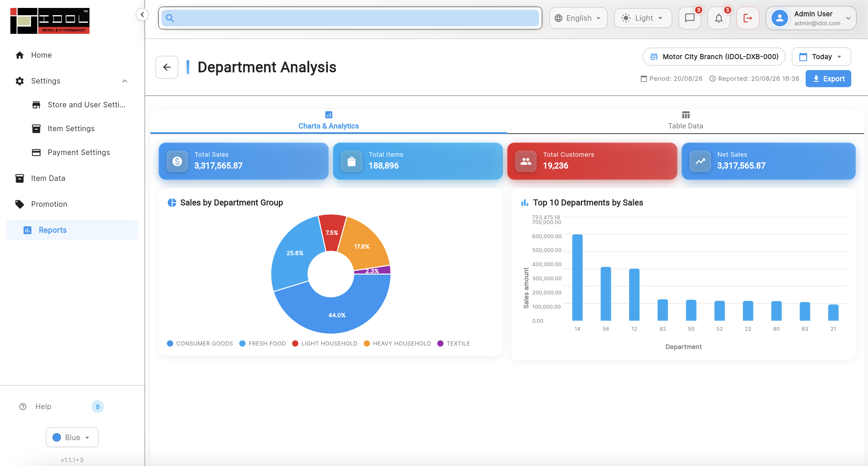Open the English language dropdown
This screenshot has height=466, width=868.
(x=578, y=18)
